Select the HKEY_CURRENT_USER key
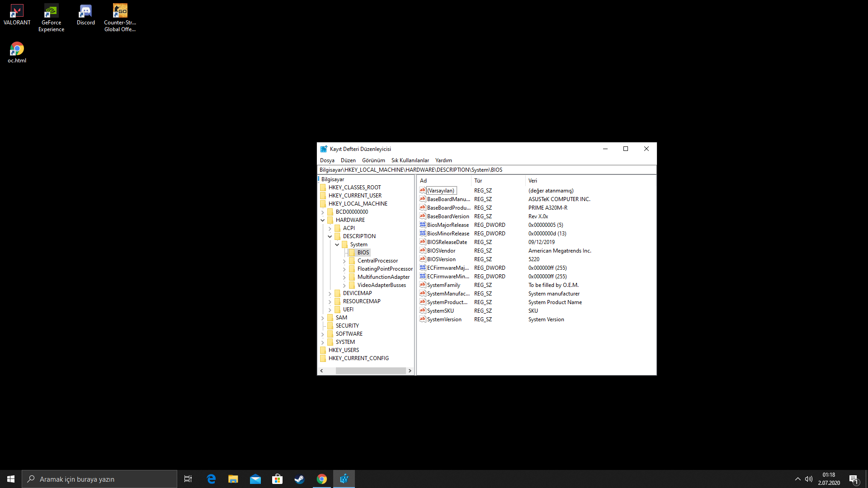 click(x=355, y=196)
